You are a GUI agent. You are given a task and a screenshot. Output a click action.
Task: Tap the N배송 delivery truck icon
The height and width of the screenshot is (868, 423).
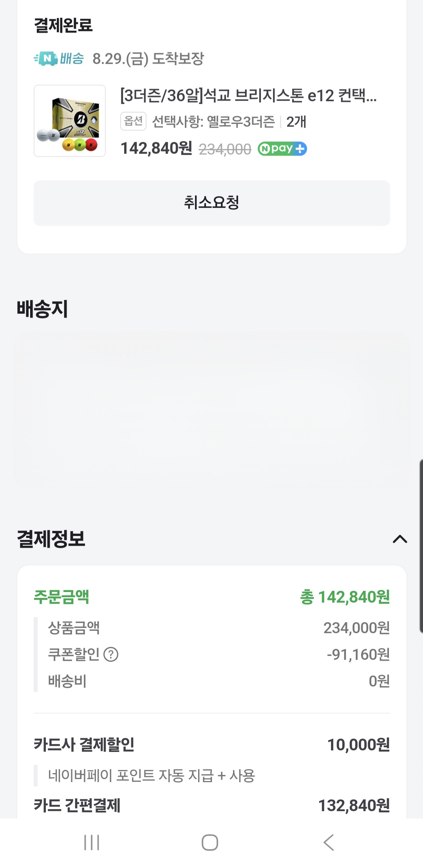coord(46,59)
